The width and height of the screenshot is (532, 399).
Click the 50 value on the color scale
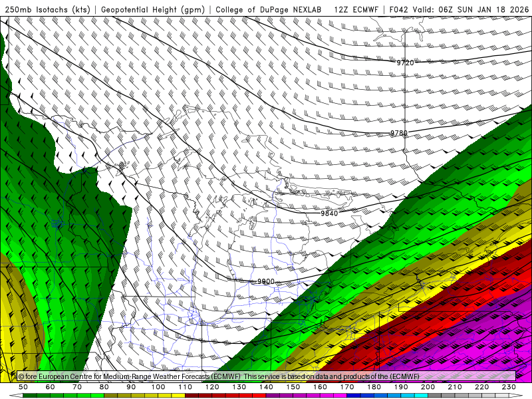tap(23, 387)
